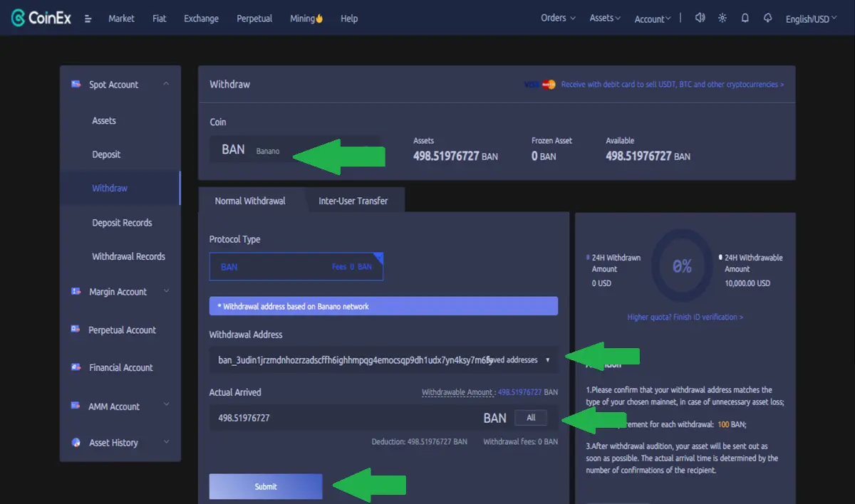
Task: Expand the Orders dropdown
Action: pyautogui.click(x=558, y=18)
